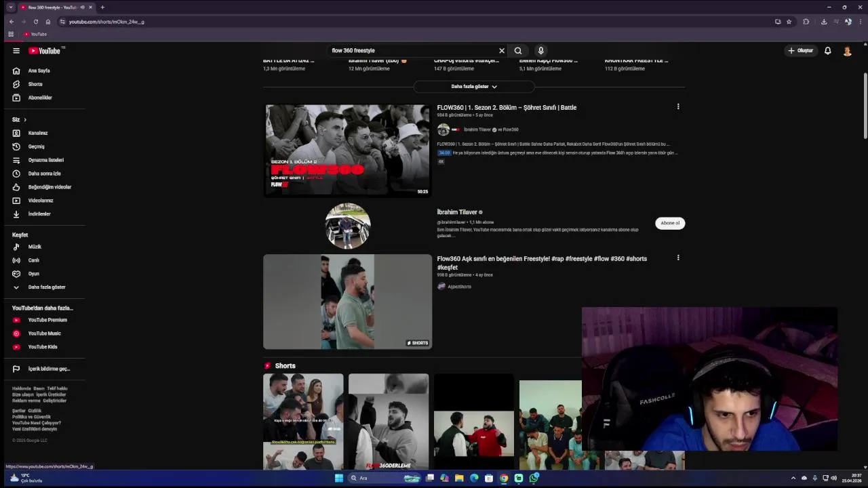Open the YouTube hamburger guide menu
Screen dimensions: 868x488
(16, 51)
